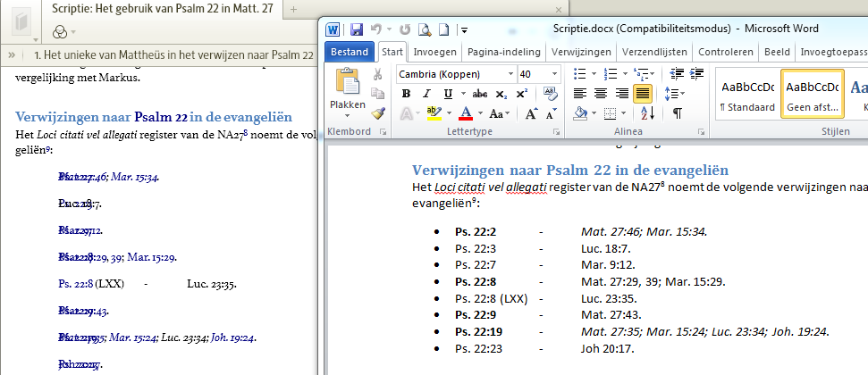
Task: Apply yellow text highlight color
Action: 434,114
